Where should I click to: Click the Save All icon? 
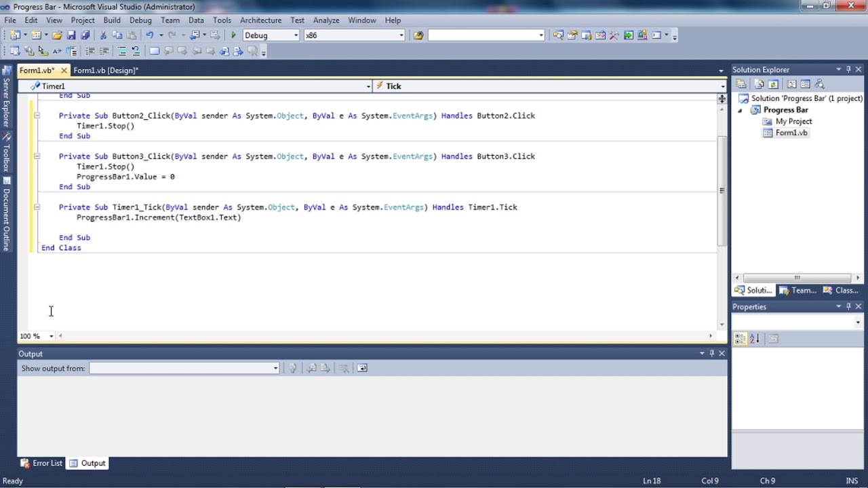pyautogui.click(x=85, y=35)
